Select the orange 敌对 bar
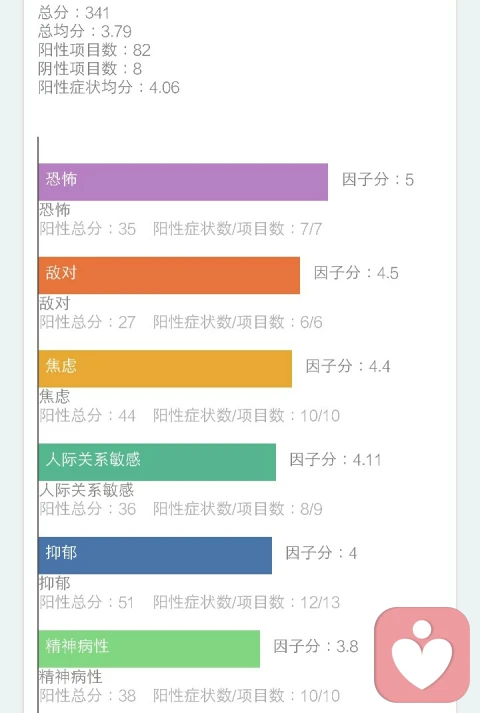This screenshot has height=713, width=480. pos(169,275)
